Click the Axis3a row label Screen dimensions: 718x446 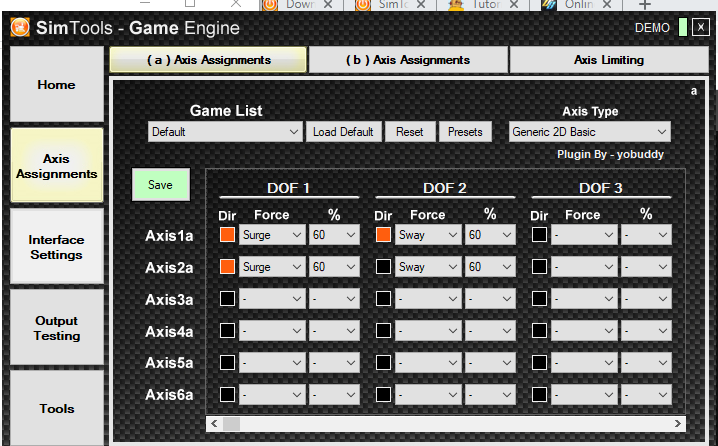(169, 299)
